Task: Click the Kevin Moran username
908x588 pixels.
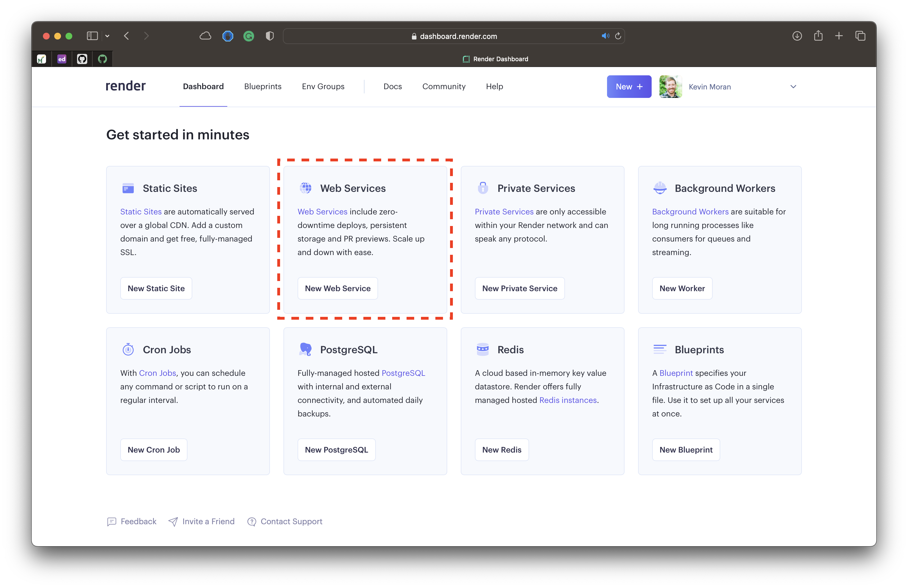Action: pos(710,87)
